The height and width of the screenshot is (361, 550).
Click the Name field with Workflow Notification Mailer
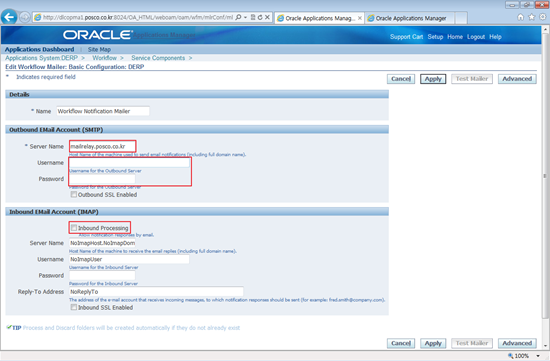click(103, 111)
